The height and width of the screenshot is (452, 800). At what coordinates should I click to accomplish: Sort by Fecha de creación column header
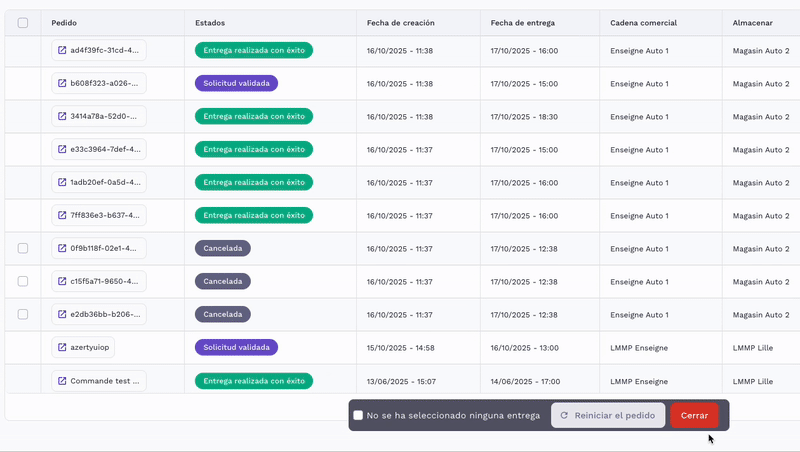pos(400,22)
